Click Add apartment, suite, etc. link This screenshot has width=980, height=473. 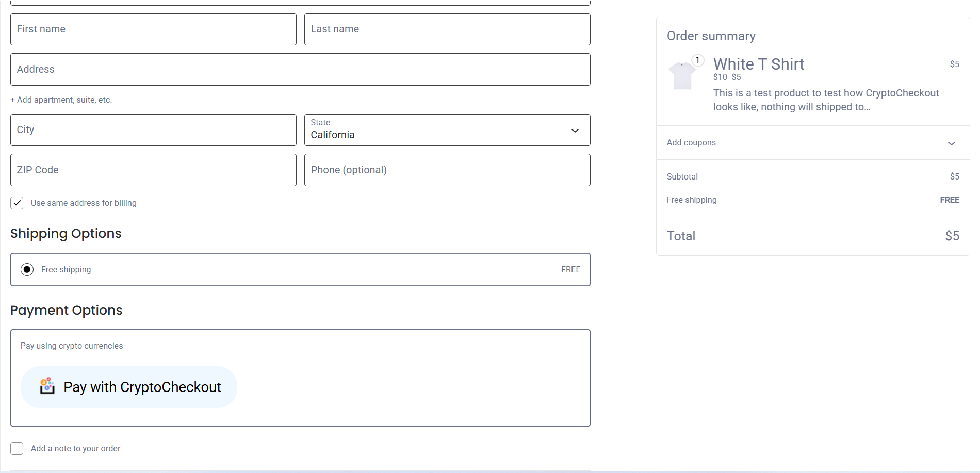point(61,100)
